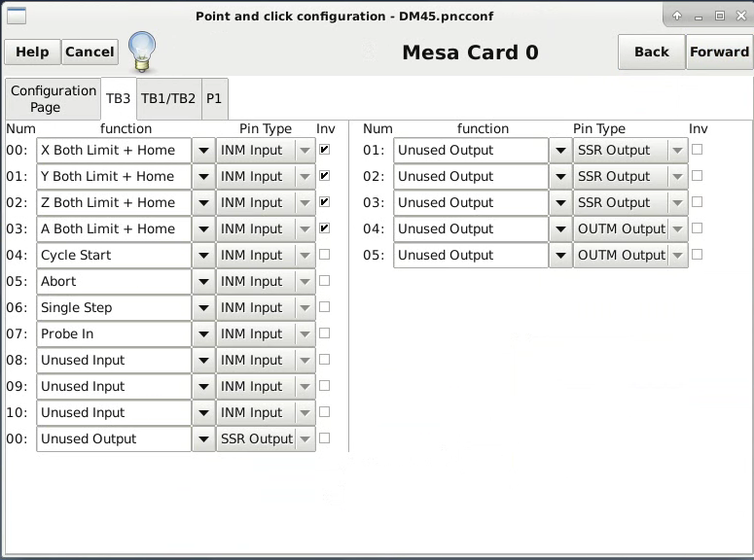Open function dropdown of output 05
Screen dimensions: 754x560
(x=560, y=256)
